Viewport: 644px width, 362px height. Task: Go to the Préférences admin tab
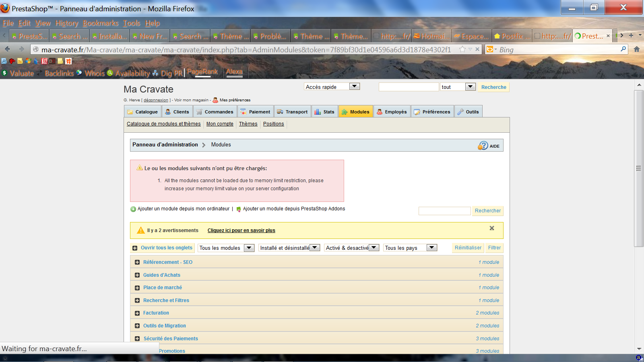tap(432, 111)
